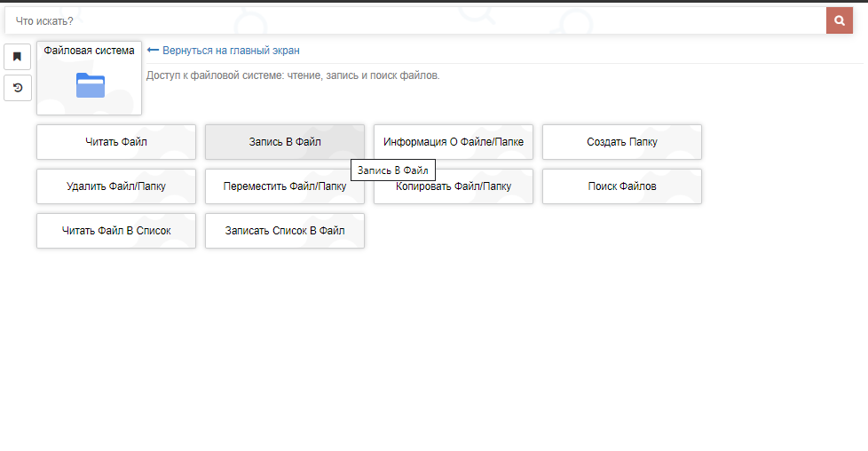868x451 pixels.
Task: Select 'Читать Файл В Список' action
Action: (116, 231)
